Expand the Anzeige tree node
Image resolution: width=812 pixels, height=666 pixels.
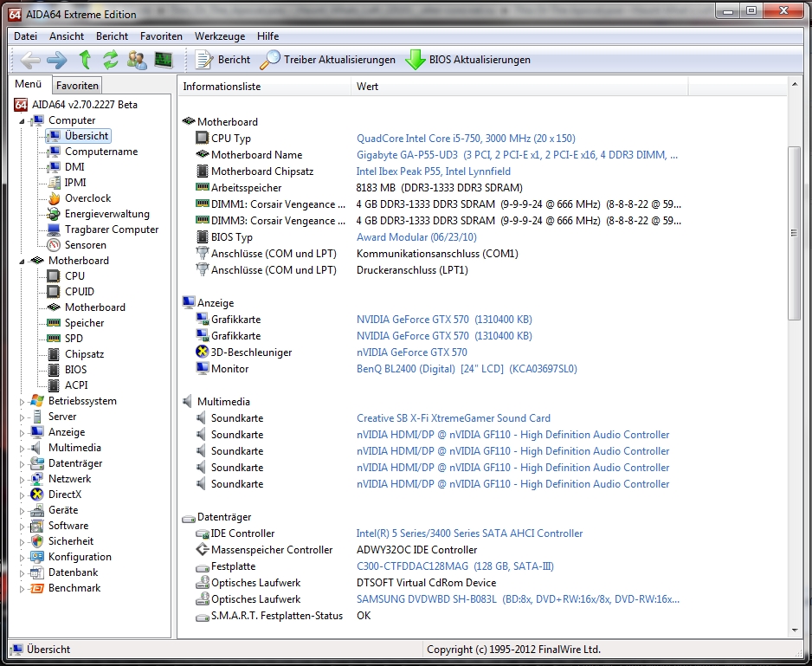22,433
